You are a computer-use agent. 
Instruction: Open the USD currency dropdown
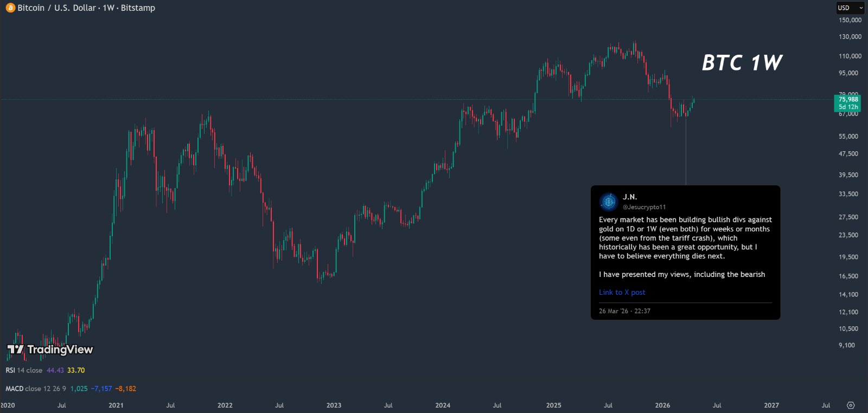[850, 8]
